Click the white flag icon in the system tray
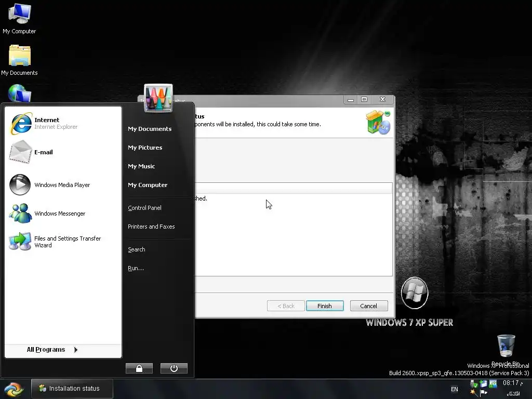This screenshot has height=399, width=532. coord(484,393)
